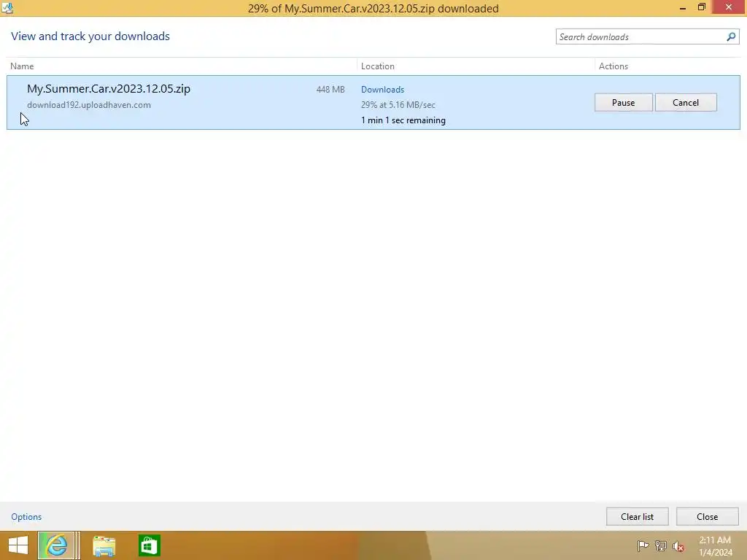Viewport: 747px width, 560px height.
Task: Click the 29% at 5.16 MB/sec status
Action: pyautogui.click(x=398, y=105)
